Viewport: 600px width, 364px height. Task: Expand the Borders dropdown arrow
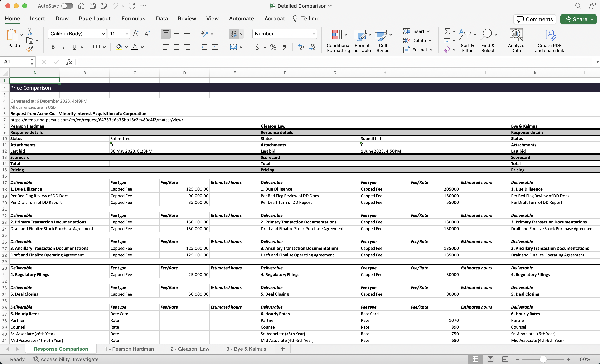pos(104,47)
